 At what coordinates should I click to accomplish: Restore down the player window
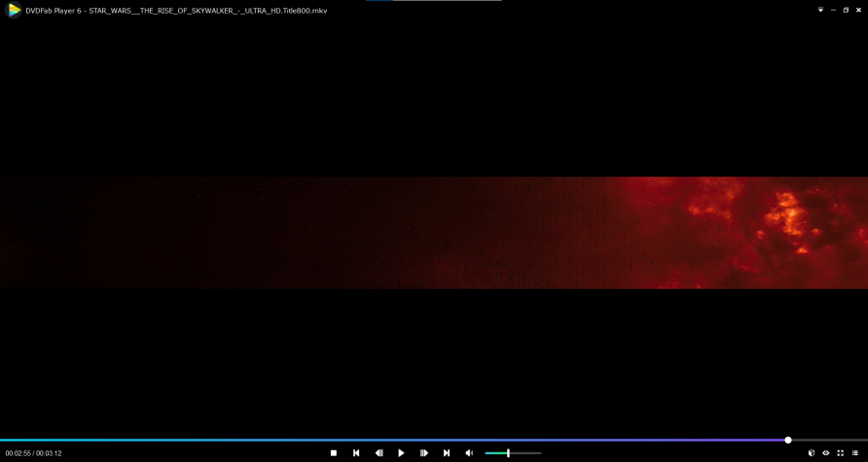(x=846, y=10)
